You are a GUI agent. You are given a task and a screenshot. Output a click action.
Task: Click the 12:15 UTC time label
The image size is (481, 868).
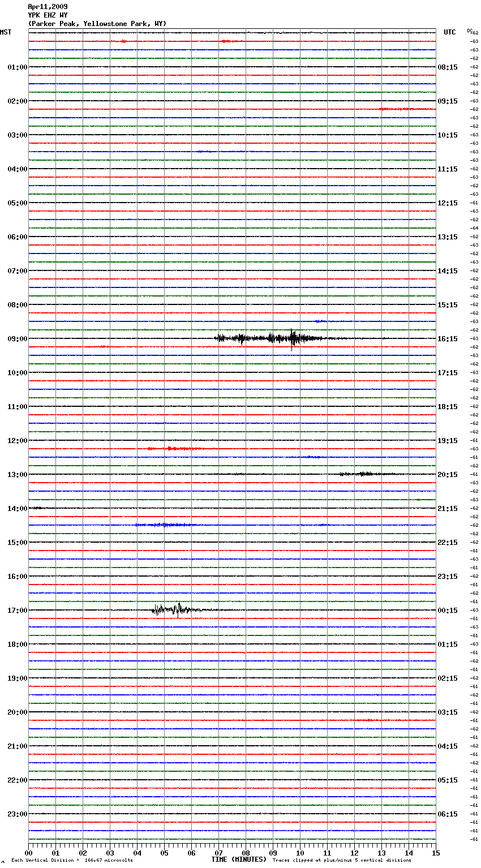click(448, 203)
